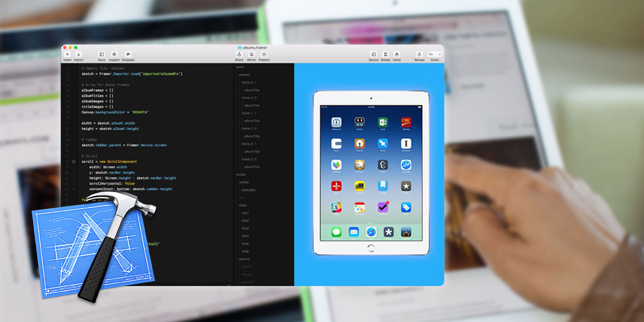Open the yellow truck app icon
The width and height of the screenshot is (644, 322).
tap(360, 186)
